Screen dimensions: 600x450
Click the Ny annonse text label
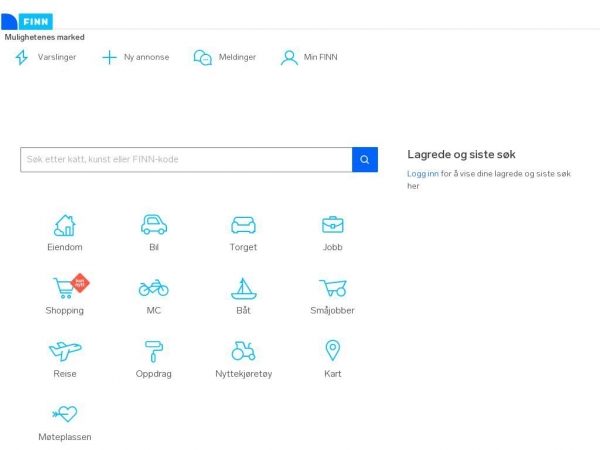(147, 57)
